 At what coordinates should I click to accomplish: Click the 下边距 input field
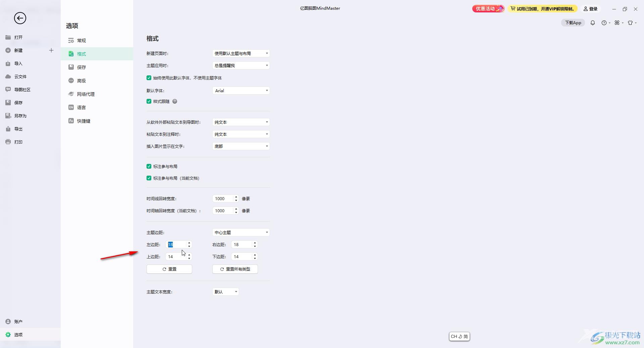pos(242,256)
